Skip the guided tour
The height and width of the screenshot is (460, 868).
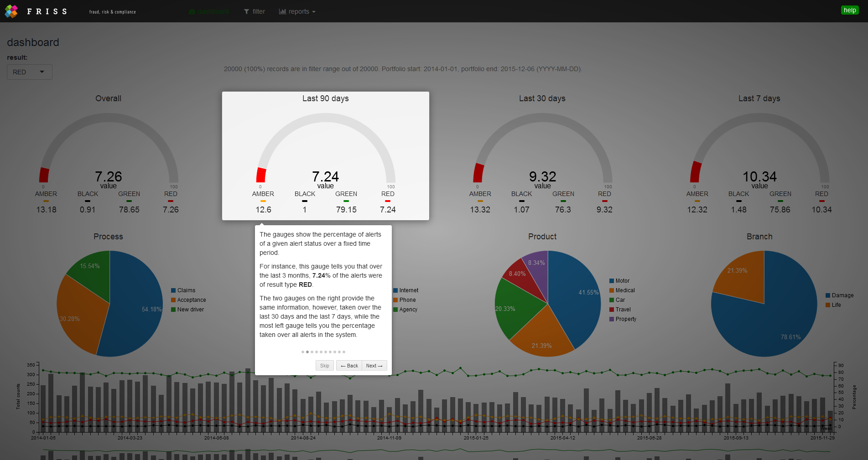pos(324,366)
